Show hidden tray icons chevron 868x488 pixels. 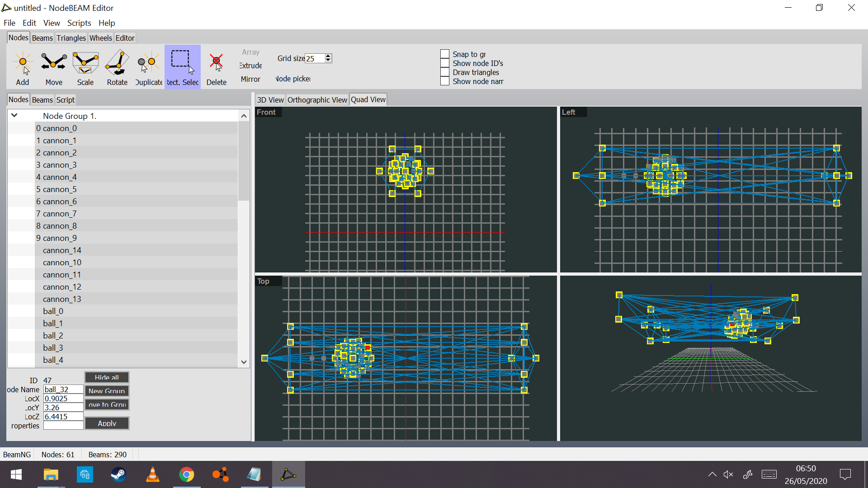coord(712,474)
